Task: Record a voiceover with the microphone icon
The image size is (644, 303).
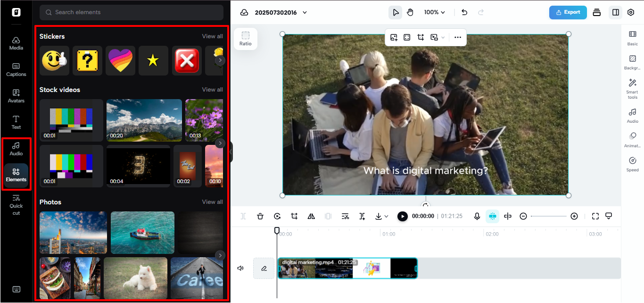Action: point(477,216)
